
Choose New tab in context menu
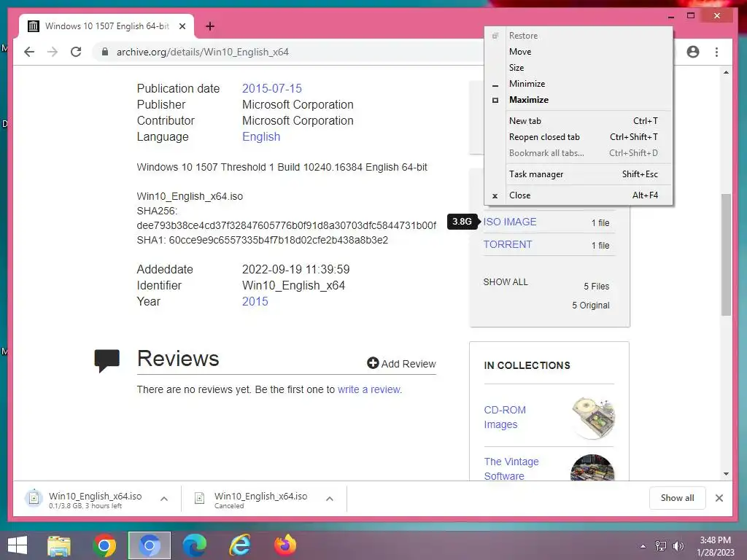point(578,121)
